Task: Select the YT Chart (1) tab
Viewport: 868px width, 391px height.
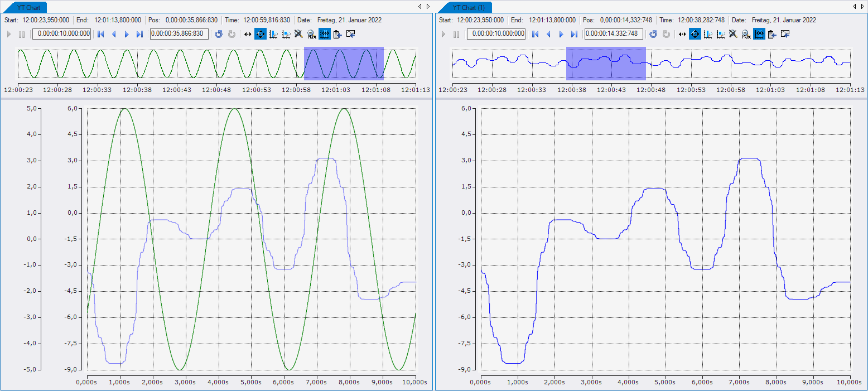Action: click(468, 7)
